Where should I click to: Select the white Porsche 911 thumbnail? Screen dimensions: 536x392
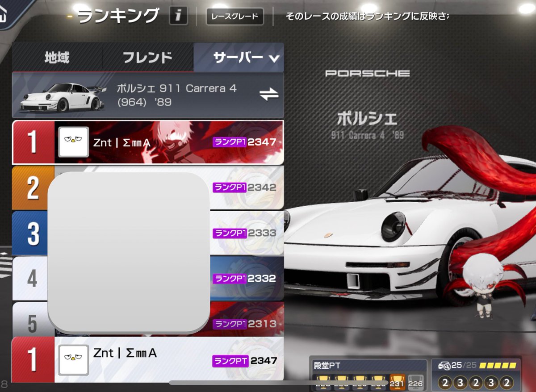63,97
